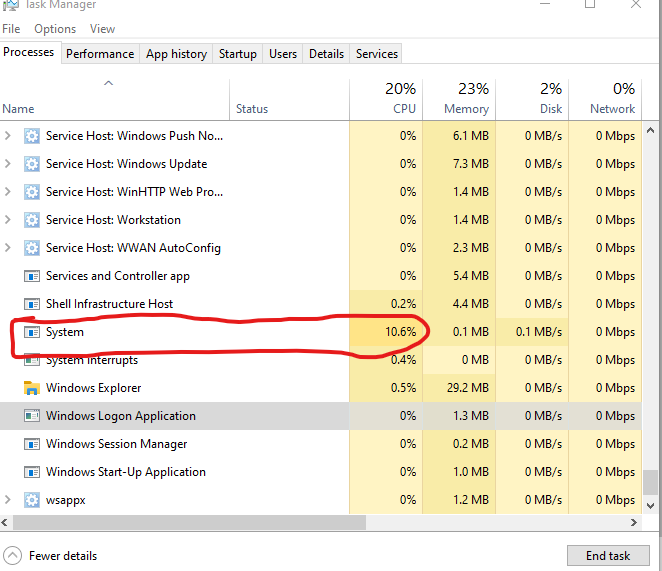Sort by the Name column header
This screenshot has height=571, width=662.
point(114,100)
